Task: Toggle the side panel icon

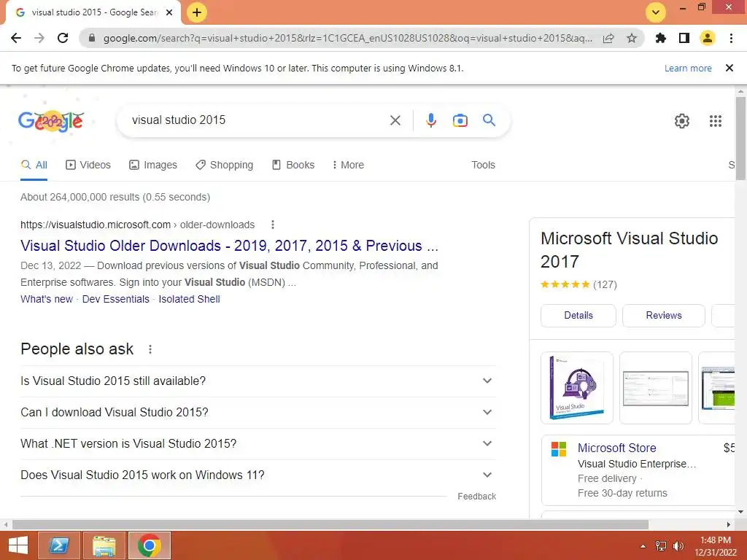Action: (684, 38)
